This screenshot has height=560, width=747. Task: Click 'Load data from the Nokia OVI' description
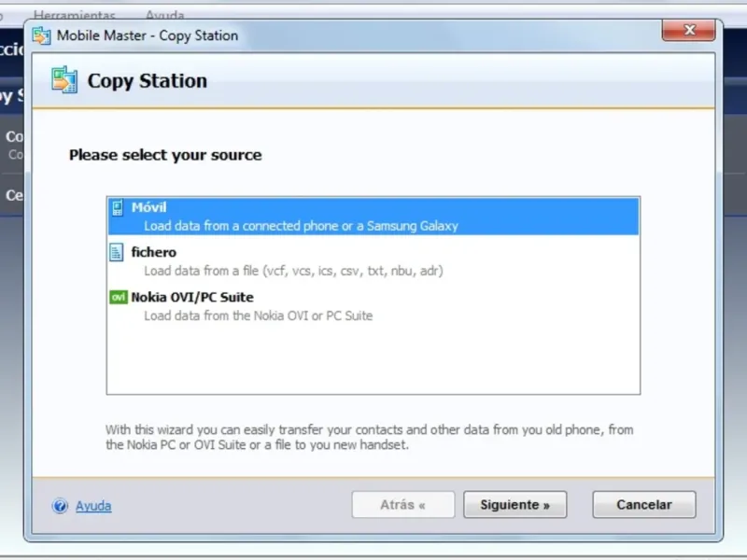259,315
